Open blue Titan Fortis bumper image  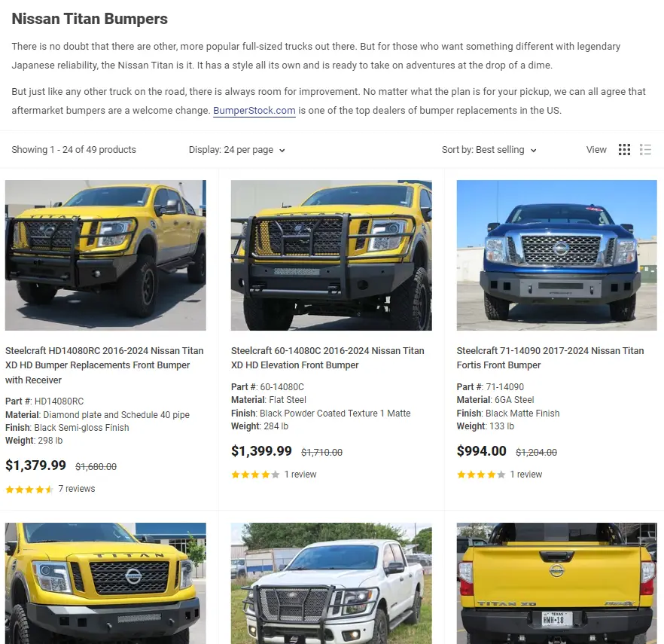tap(557, 255)
